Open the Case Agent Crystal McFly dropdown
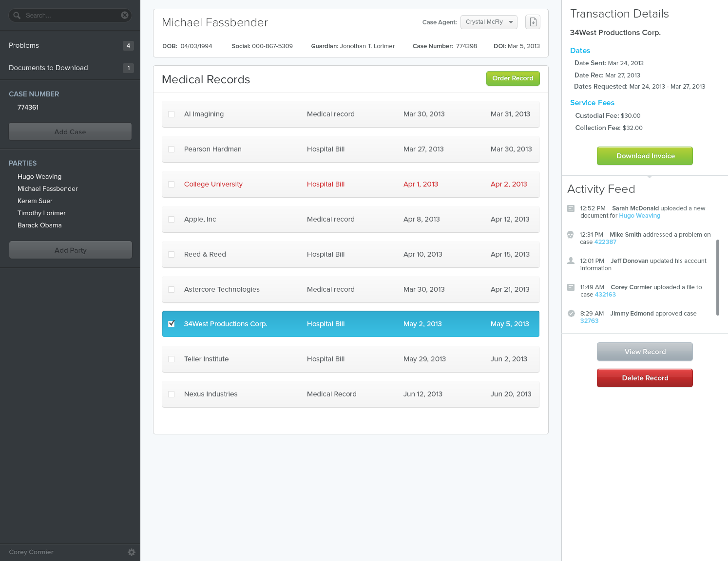728x561 pixels. (489, 22)
